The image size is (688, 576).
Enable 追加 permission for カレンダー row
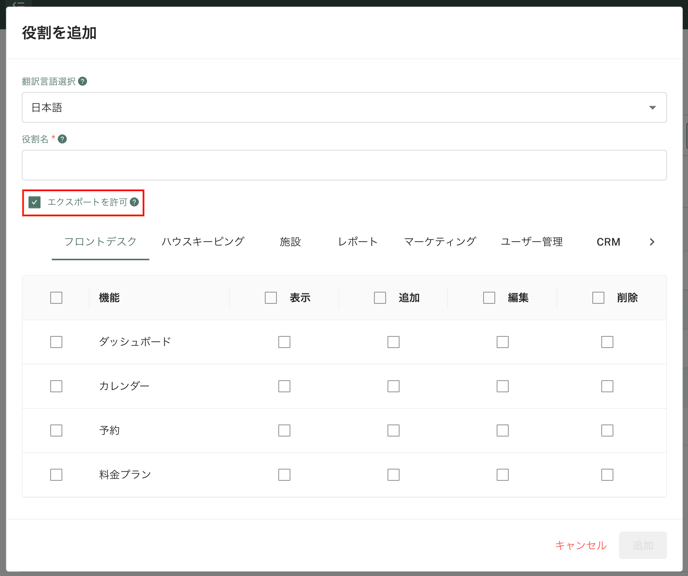pos(393,386)
